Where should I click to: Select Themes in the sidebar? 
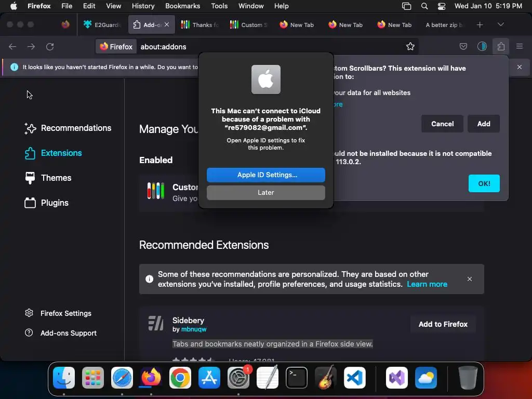(48, 178)
